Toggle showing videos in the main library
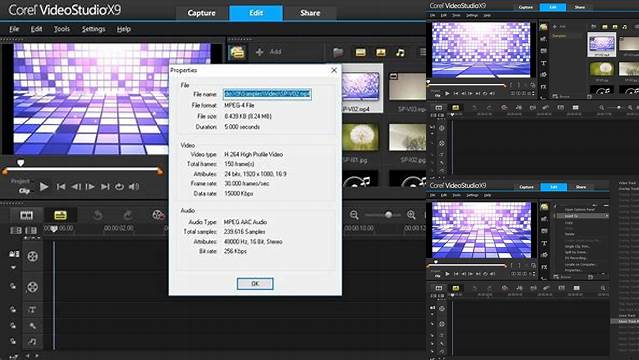This screenshot has width=639, height=360. 360,52
